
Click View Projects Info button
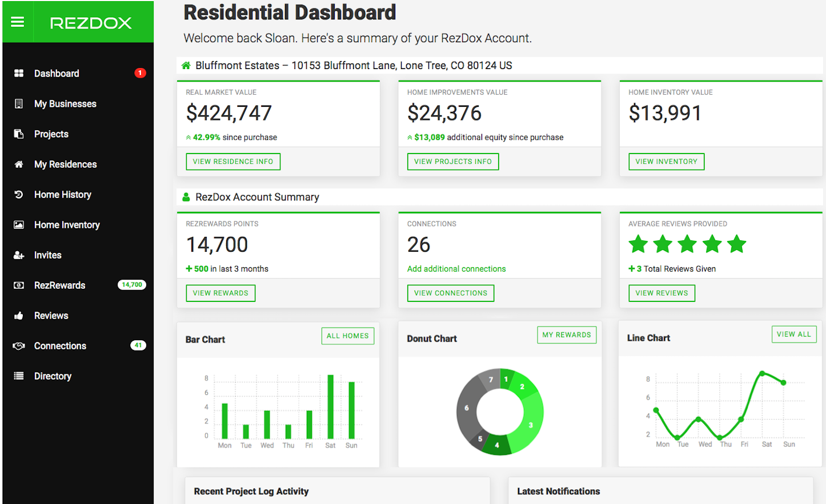(x=453, y=162)
